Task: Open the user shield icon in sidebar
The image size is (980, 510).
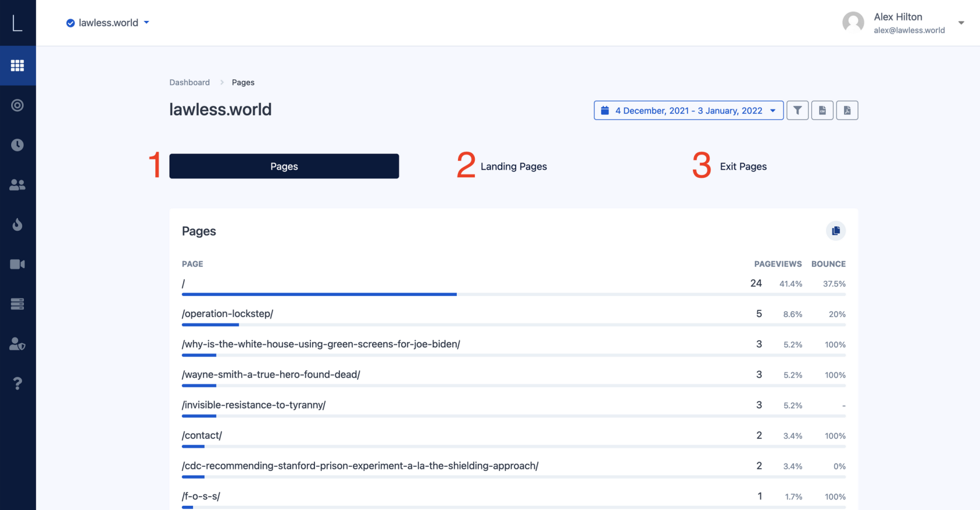Action: [x=17, y=344]
